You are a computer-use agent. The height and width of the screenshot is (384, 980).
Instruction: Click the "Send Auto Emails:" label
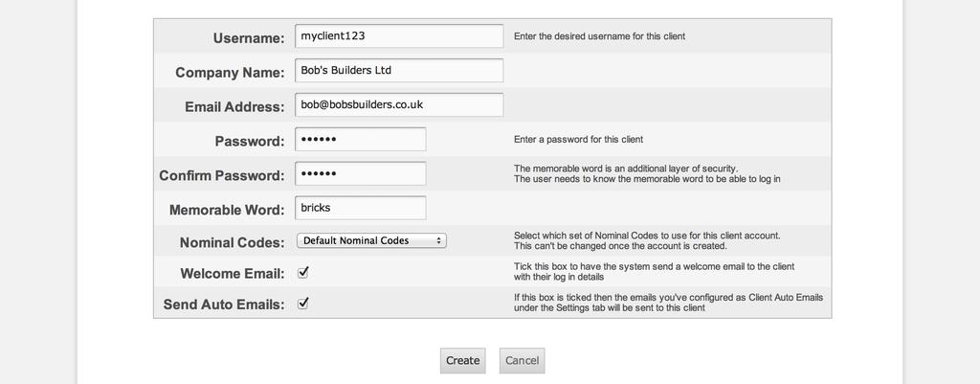[x=224, y=305]
